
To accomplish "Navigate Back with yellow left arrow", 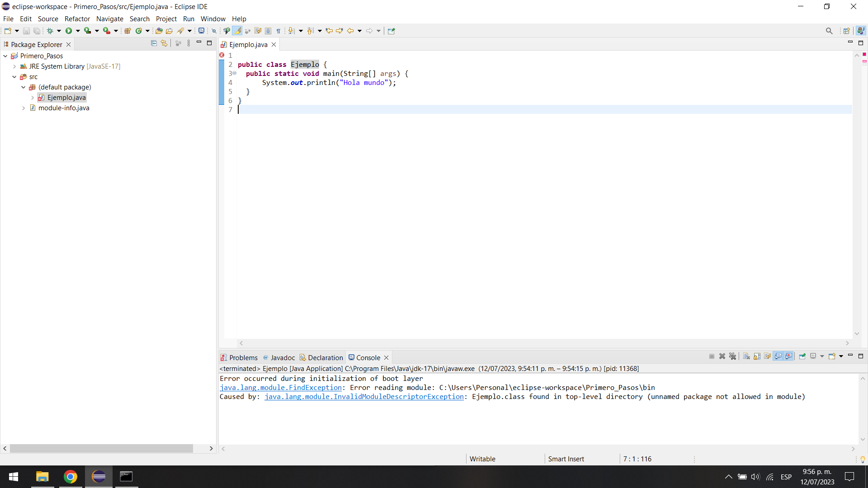I will [350, 31].
